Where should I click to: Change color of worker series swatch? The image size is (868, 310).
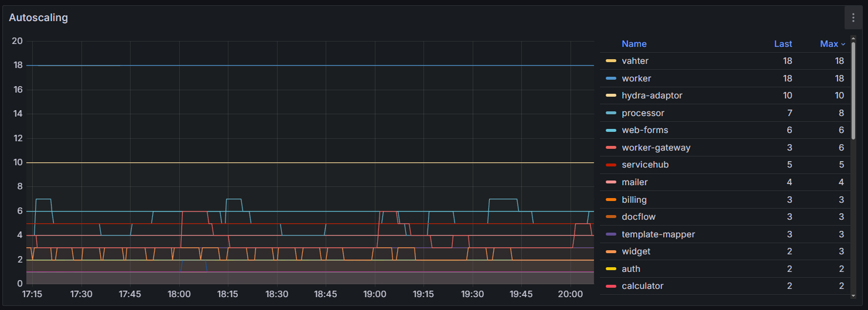coord(611,79)
